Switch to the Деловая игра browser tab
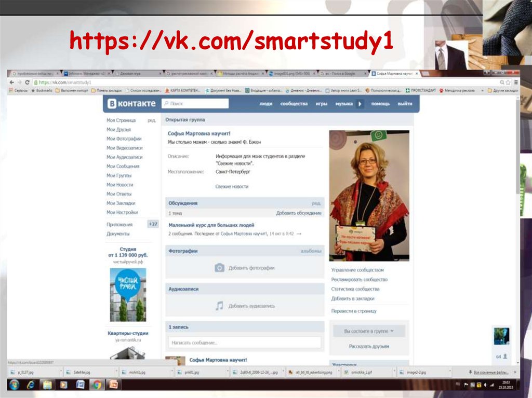Screen dimensions: 532x398 [x=137, y=73]
